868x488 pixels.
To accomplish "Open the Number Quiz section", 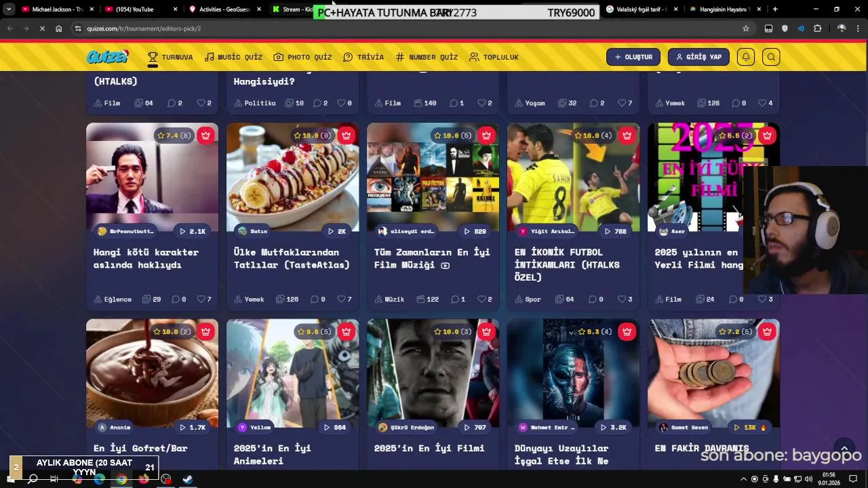I will pos(427,57).
